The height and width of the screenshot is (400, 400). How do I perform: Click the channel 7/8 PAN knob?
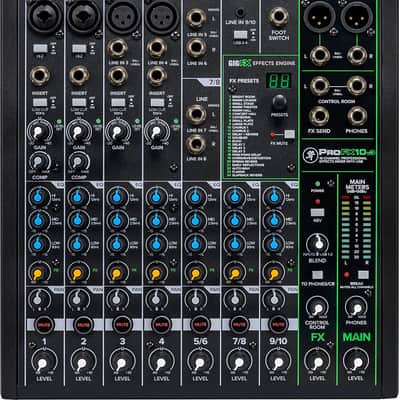pos(234,299)
